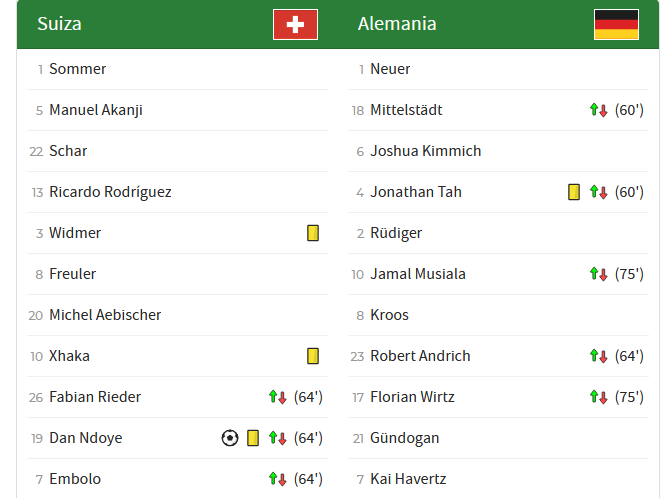Click the Germany flag icon
This screenshot has width=671, height=498.
coord(616,24)
